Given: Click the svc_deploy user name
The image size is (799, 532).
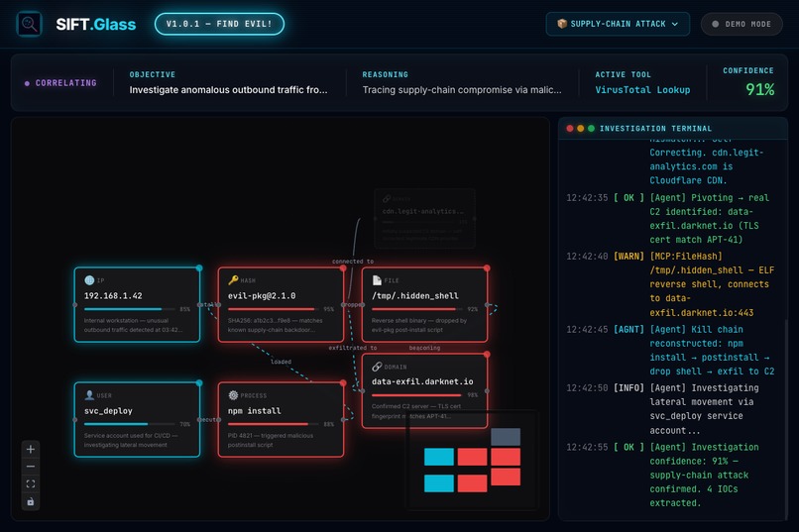Looking at the screenshot, I should click(x=108, y=411).
